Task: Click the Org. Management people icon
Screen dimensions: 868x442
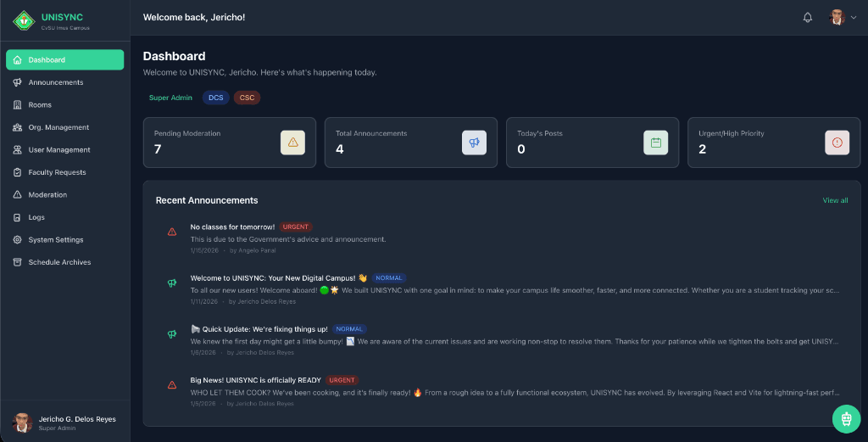Action: coord(17,127)
